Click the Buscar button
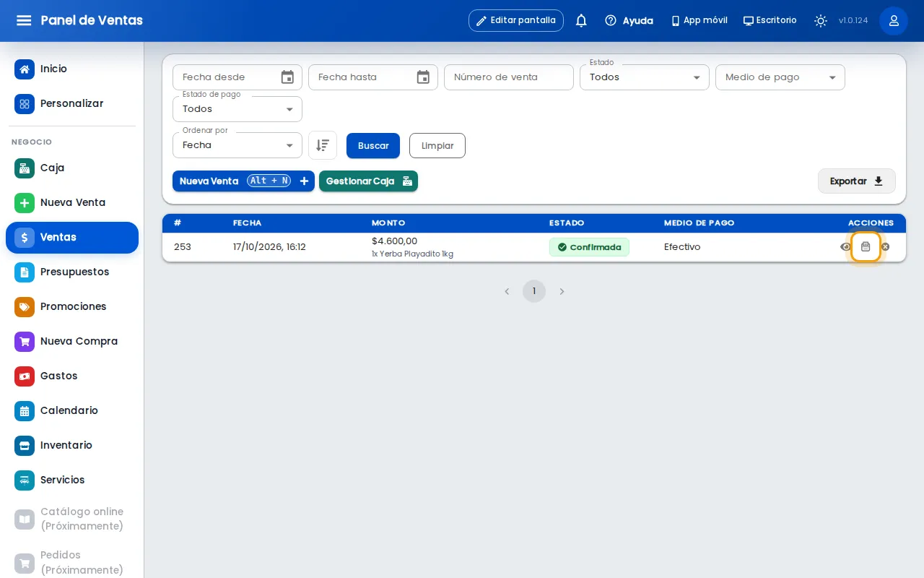Image resolution: width=924 pixels, height=578 pixels. click(x=373, y=145)
